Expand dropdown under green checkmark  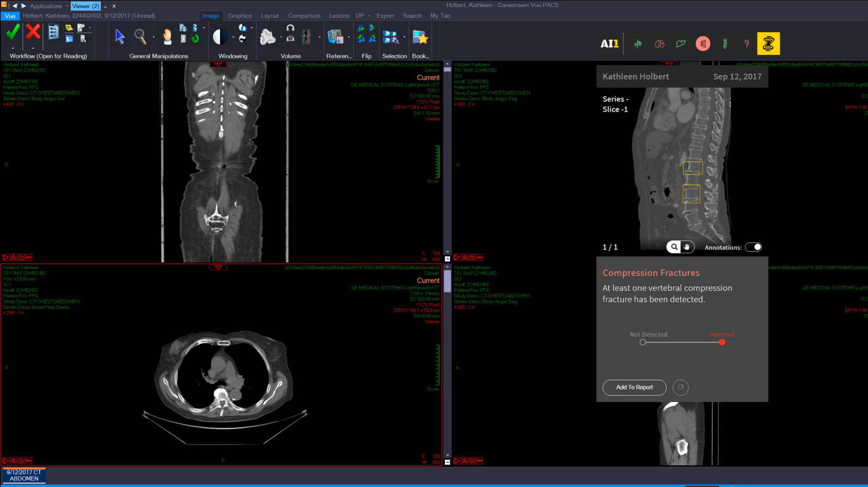(x=13, y=48)
